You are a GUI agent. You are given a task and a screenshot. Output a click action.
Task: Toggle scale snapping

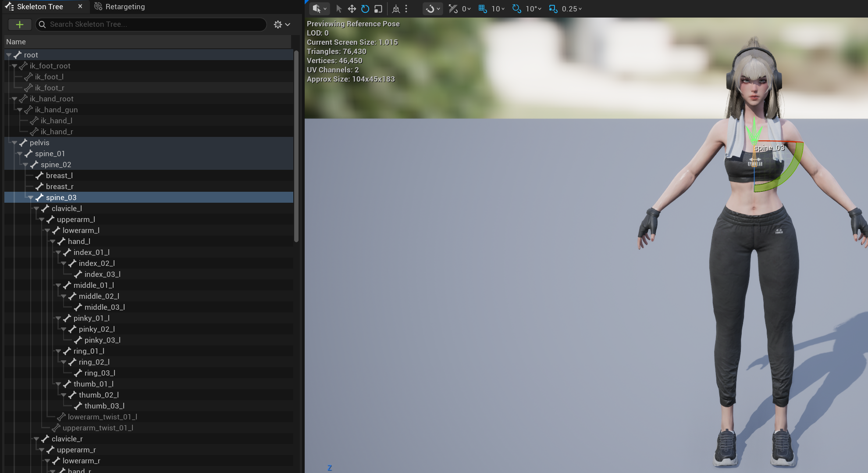point(553,9)
